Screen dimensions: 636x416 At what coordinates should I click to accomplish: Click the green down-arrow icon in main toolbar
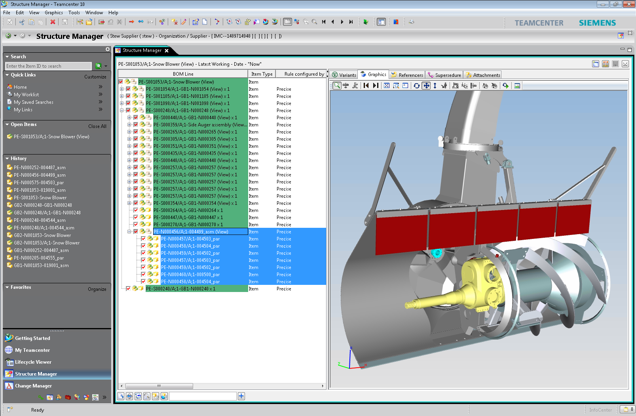tap(365, 22)
